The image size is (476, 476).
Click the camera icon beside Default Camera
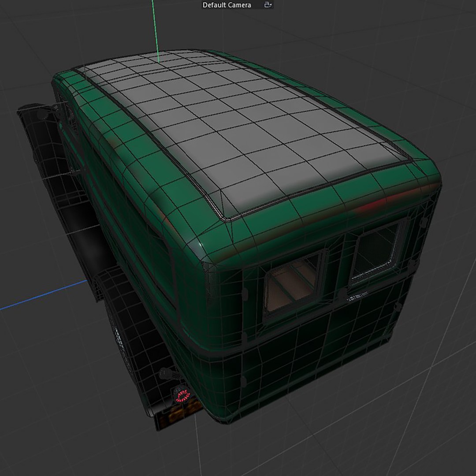pyautogui.click(x=268, y=4)
